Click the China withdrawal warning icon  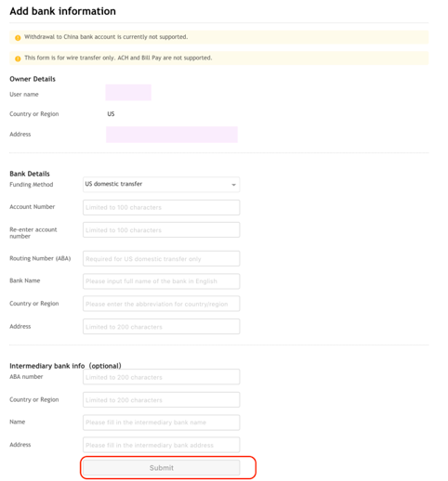pos(18,37)
